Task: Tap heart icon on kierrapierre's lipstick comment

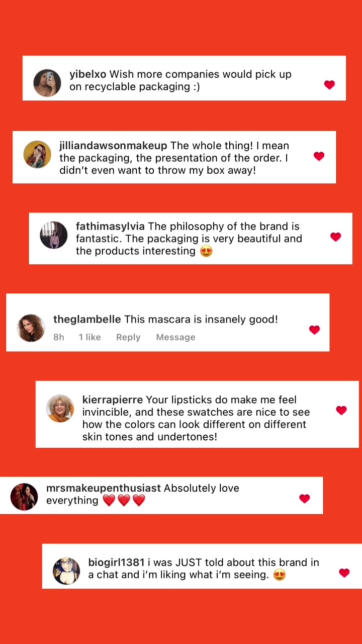Action: (x=341, y=411)
